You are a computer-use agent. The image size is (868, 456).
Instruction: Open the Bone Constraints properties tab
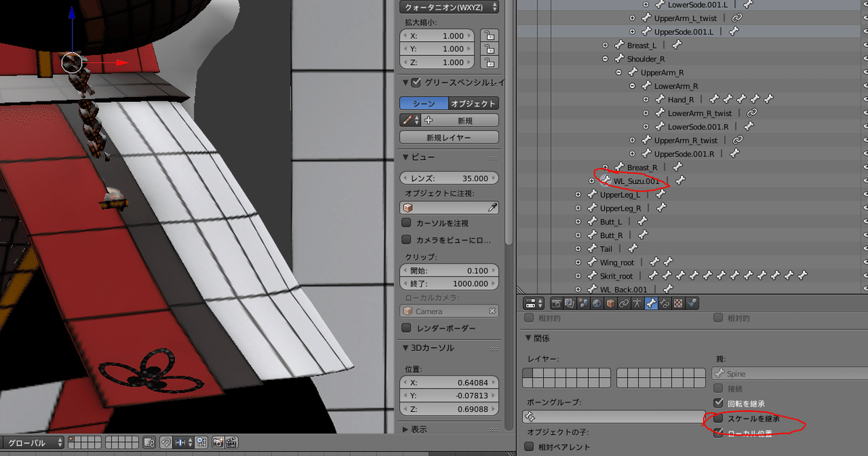665,303
